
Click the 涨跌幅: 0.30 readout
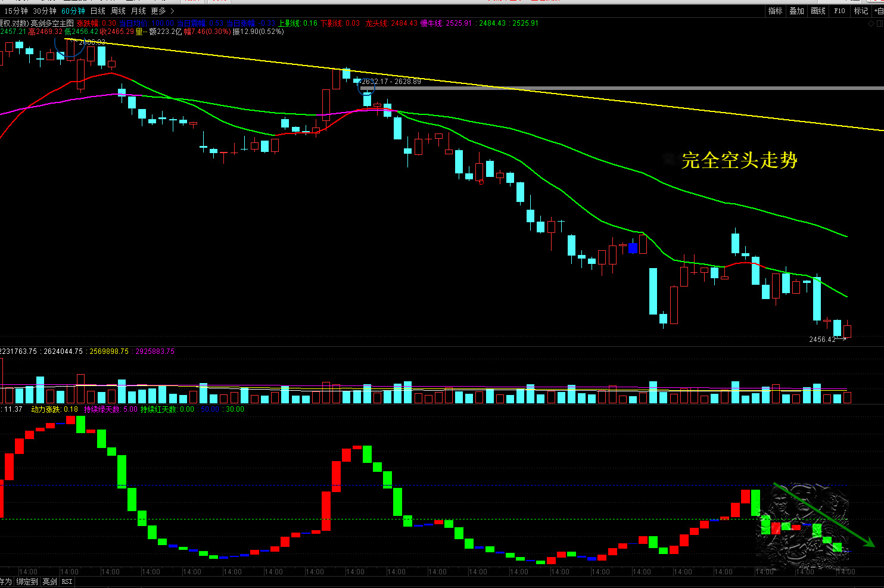(97, 23)
